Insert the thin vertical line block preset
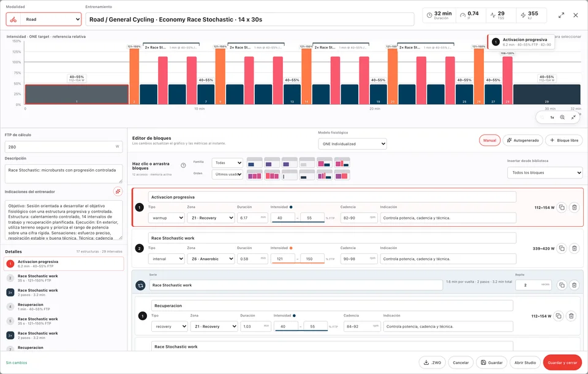The width and height of the screenshot is (588, 374). [290, 175]
